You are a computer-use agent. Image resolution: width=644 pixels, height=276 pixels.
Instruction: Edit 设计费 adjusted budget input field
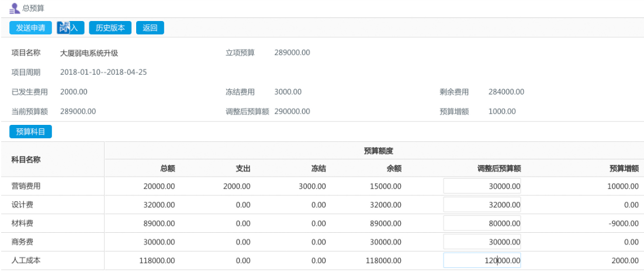pyautogui.click(x=482, y=205)
